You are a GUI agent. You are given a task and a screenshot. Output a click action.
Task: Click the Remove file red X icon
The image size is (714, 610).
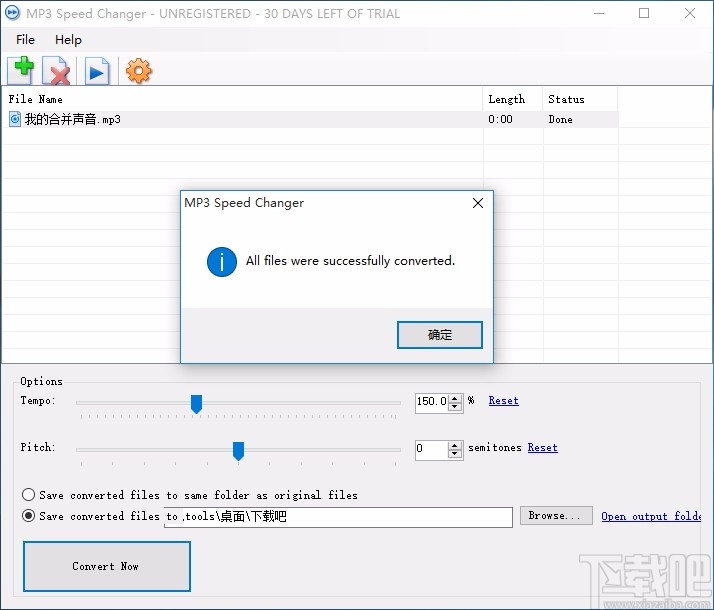point(56,71)
